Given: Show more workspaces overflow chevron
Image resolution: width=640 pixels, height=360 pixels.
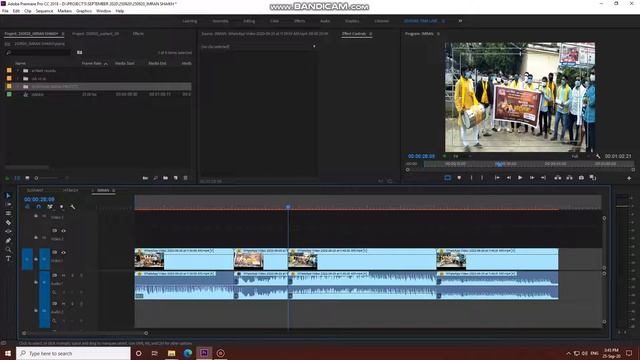Looking at the screenshot, I should pos(460,21).
